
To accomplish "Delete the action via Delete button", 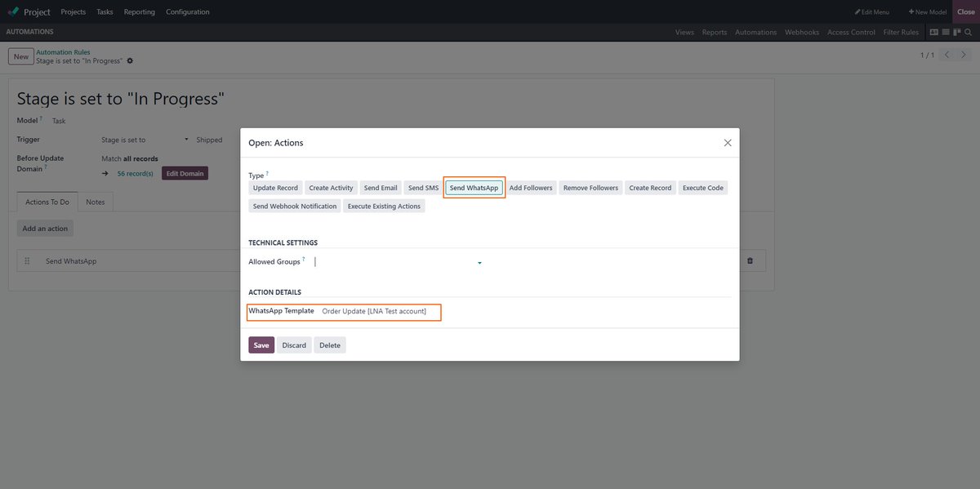I will click(330, 345).
